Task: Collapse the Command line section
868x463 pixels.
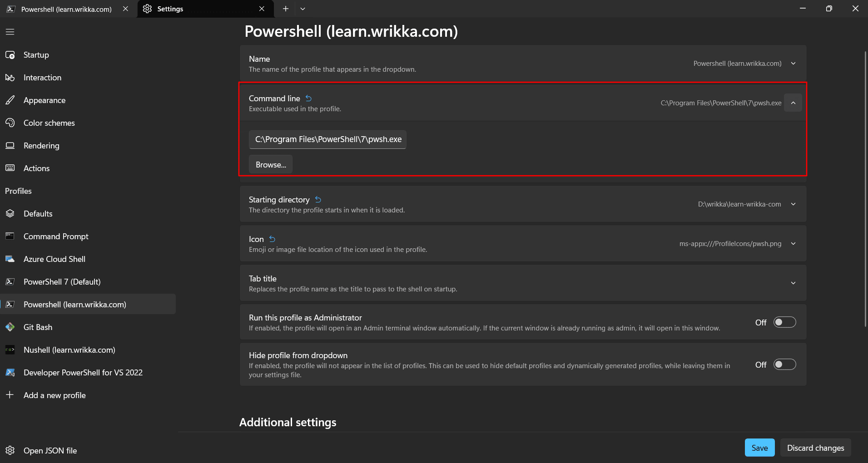Action: point(793,103)
